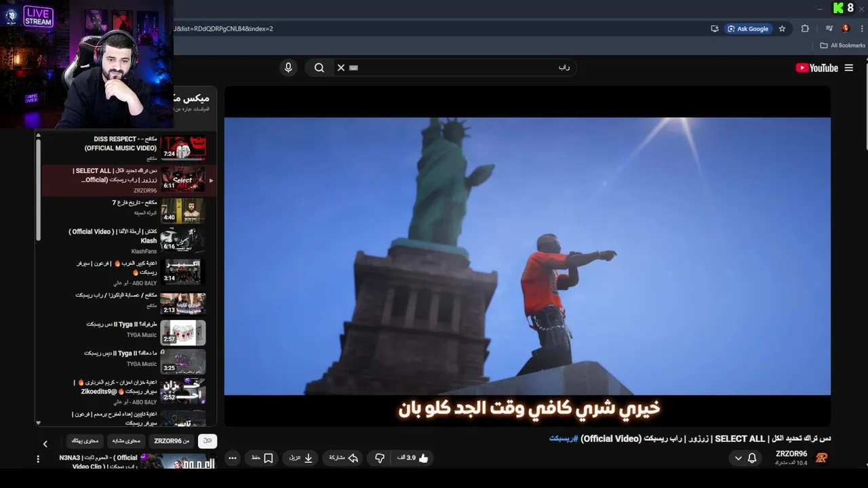
Task: Download the video with تنزيل button
Action: tap(301, 458)
